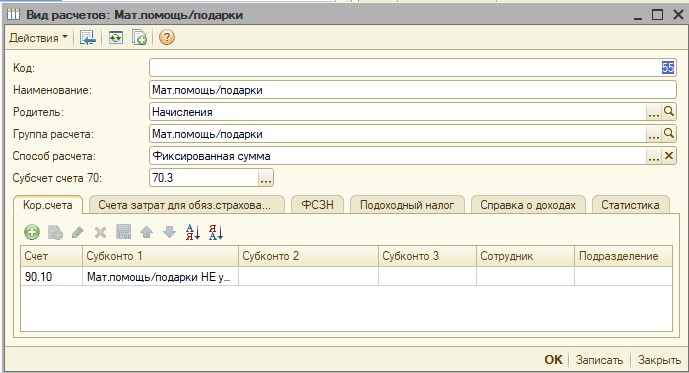Sort ascending with the А-Я icon
Screen dimensions: 689x373
(x=192, y=232)
